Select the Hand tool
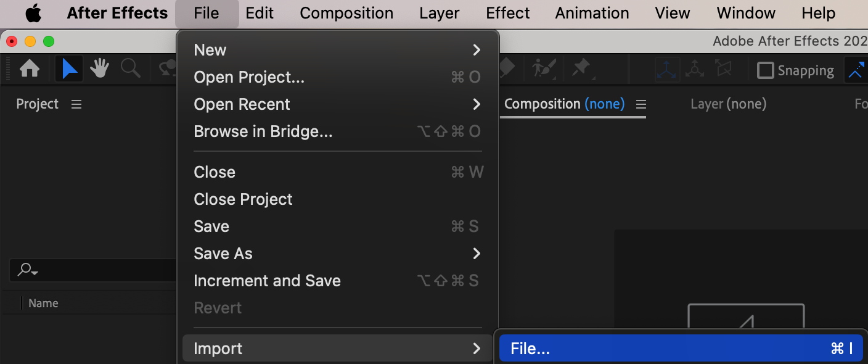This screenshot has width=868, height=364. tap(99, 68)
